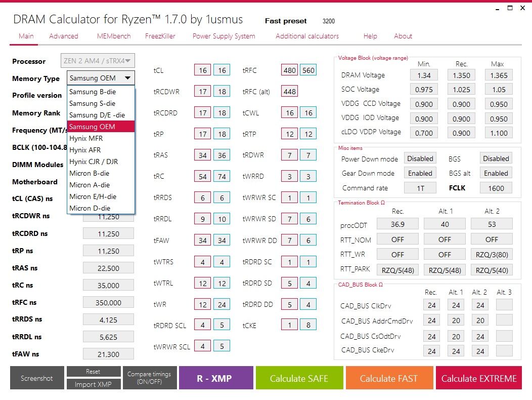This screenshot has width=532, height=400.
Task: Click the tRAS ns value 22,500
Action: (x=108, y=268)
